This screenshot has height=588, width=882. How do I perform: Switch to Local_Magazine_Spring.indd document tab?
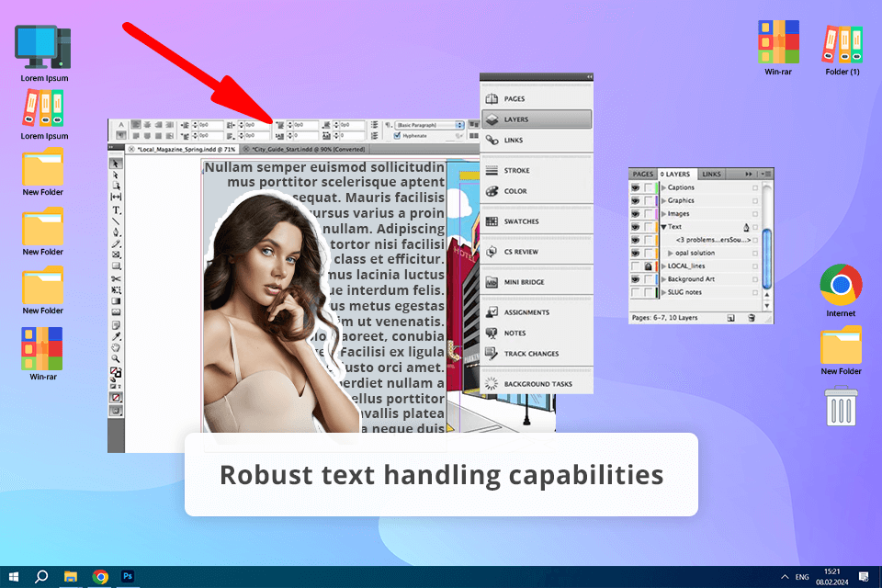click(182, 149)
